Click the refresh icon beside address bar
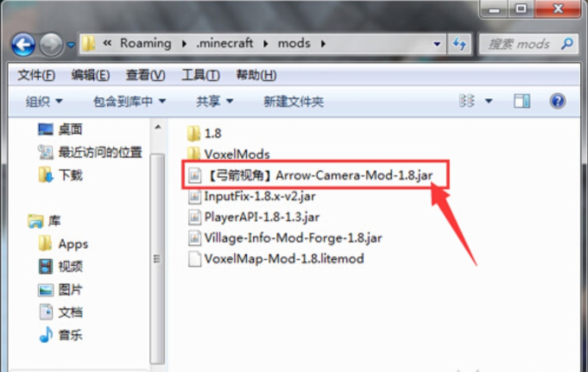The image size is (588, 372). 459,44
